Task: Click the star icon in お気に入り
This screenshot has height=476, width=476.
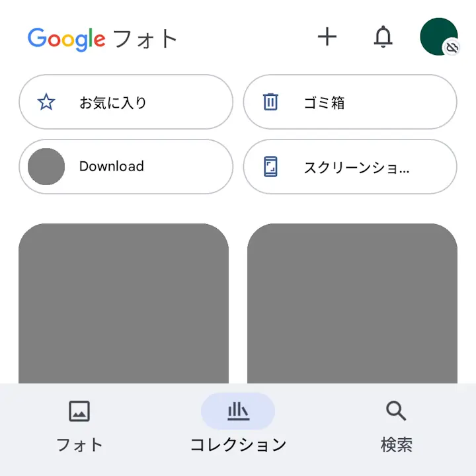Action: tap(46, 102)
